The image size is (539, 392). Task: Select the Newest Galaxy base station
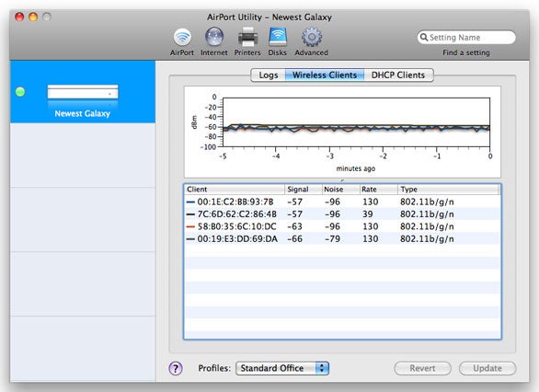(83, 92)
